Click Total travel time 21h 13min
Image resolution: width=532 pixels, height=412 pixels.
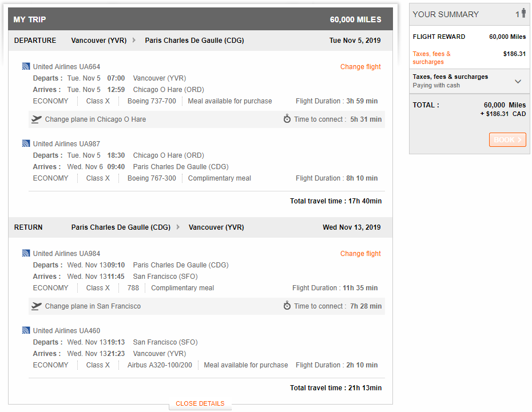pos(336,387)
